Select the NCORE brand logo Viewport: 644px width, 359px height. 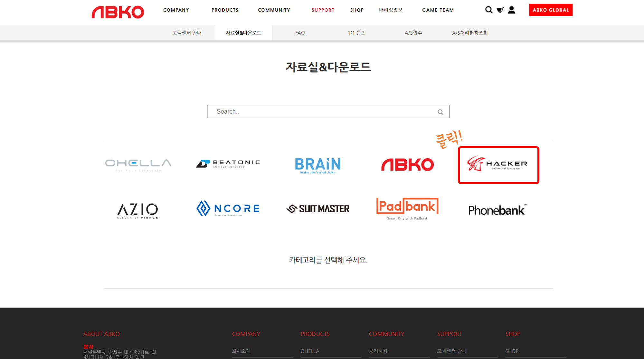(228, 209)
